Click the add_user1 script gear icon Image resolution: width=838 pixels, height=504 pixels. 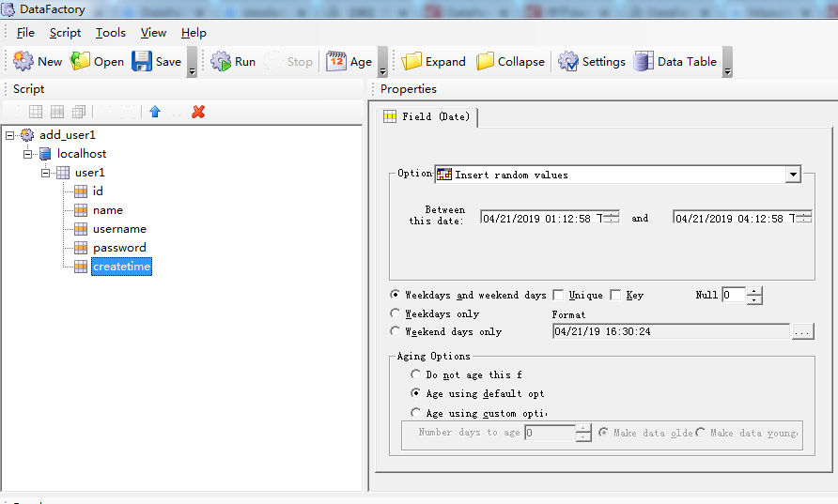click(x=27, y=135)
